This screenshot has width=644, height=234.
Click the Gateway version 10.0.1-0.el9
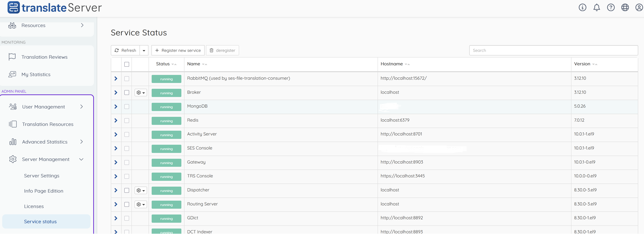click(x=585, y=162)
